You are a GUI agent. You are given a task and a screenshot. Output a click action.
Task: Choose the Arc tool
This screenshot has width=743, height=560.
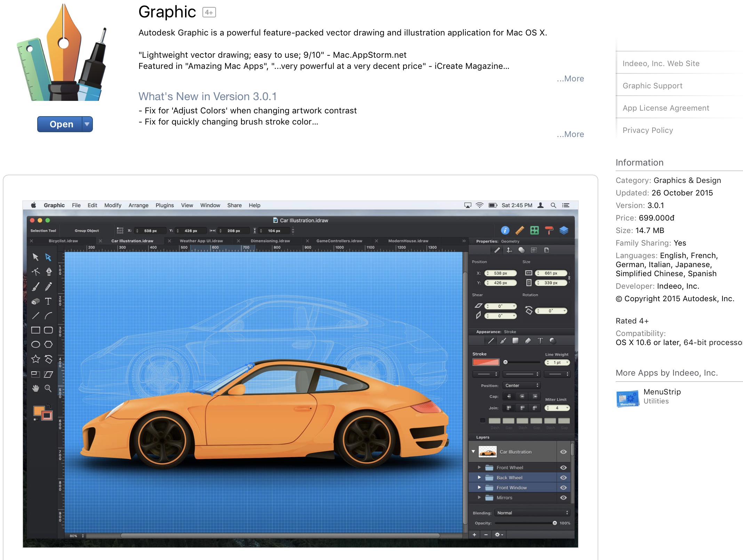click(x=48, y=316)
